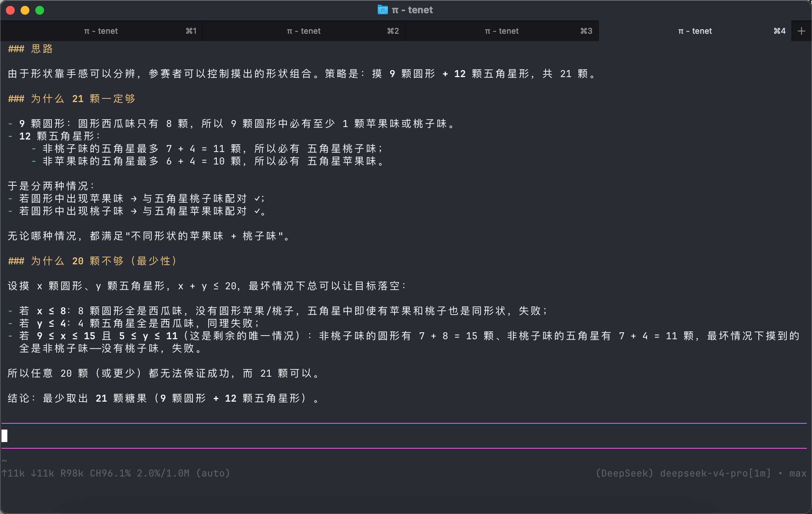Click the window title 'π - tenet'
The image size is (812, 514).
point(412,10)
